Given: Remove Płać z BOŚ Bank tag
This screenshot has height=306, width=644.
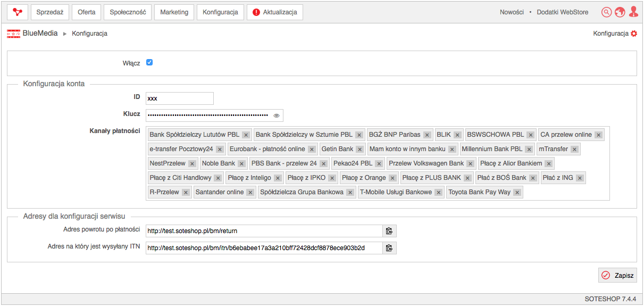Looking at the screenshot, I should (x=533, y=178).
